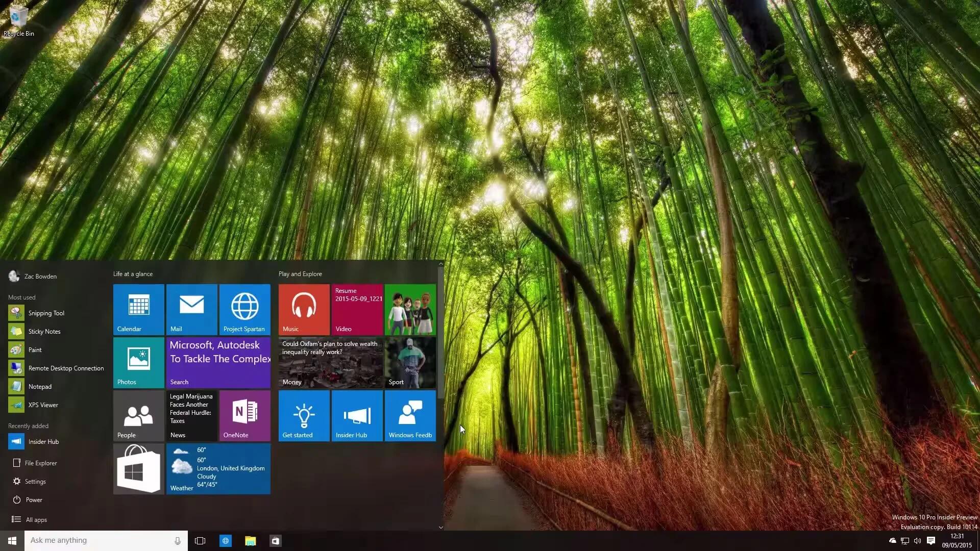Click scroll down arrow in Start menu

pos(441,527)
